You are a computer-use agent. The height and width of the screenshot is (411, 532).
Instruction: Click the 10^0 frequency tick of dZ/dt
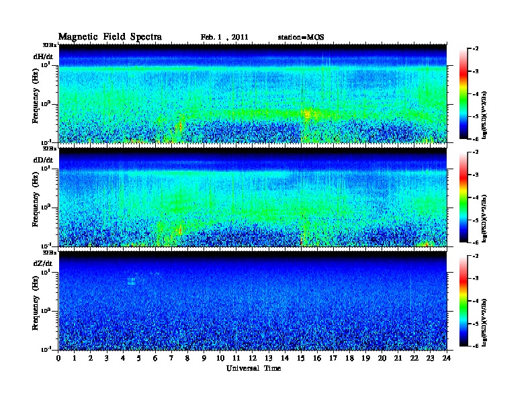point(46,311)
